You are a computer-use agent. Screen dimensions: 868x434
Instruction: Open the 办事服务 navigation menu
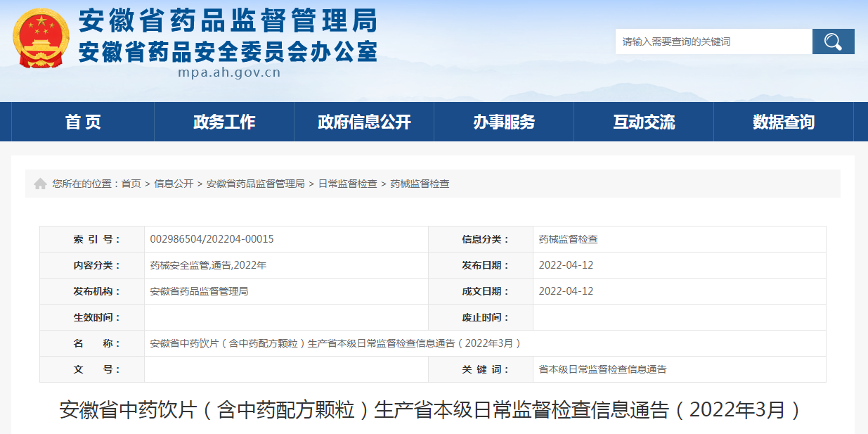(x=504, y=122)
